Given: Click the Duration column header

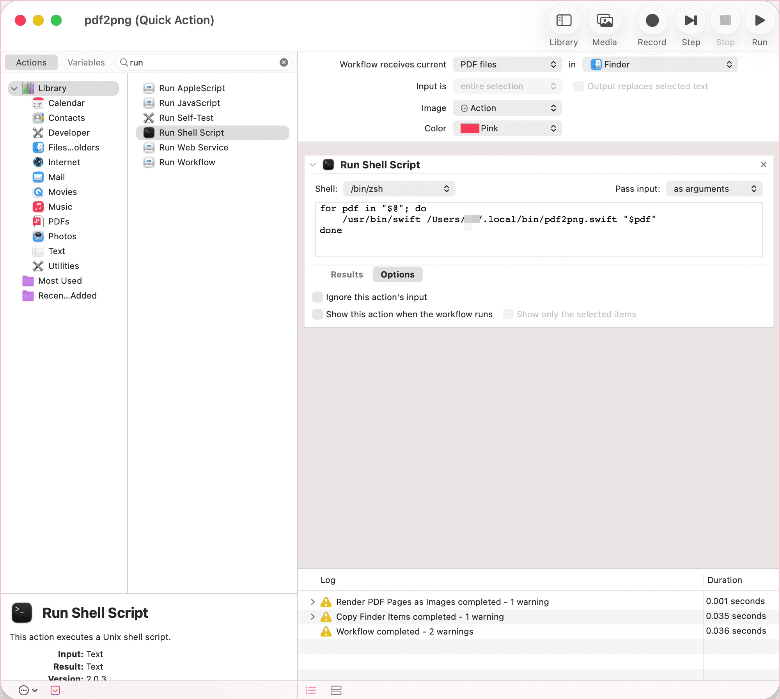Looking at the screenshot, I should coord(725,580).
